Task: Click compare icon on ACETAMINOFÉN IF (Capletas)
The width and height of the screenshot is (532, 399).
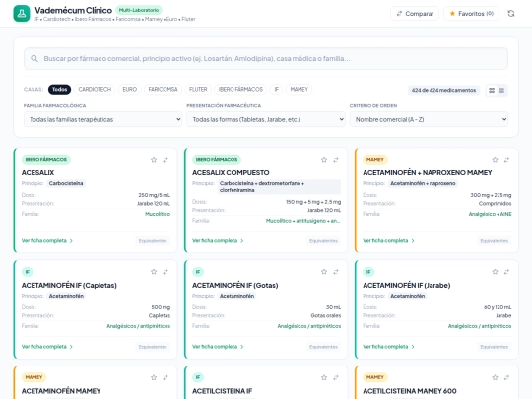Action: (166, 272)
